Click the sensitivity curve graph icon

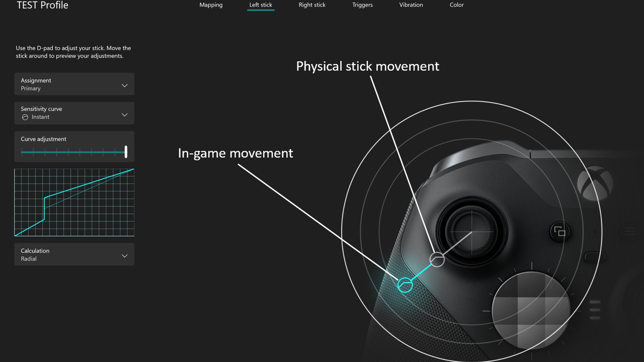tap(24, 117)
